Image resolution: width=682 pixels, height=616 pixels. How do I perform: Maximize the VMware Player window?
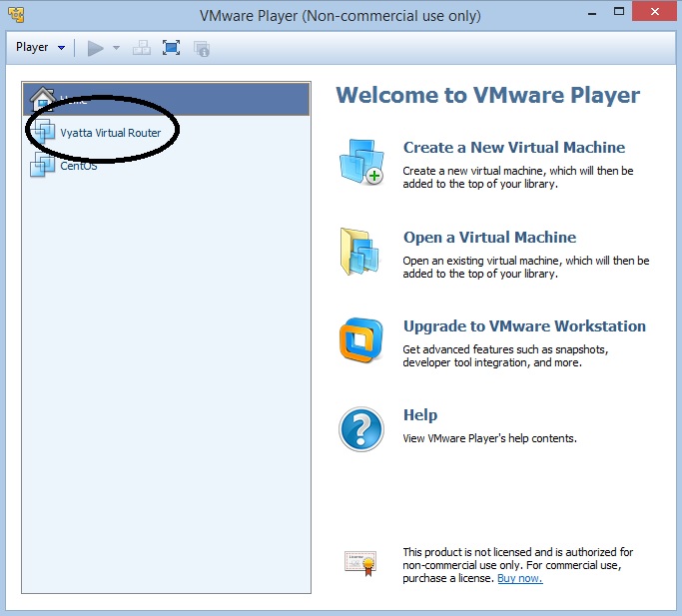[619, 11]
